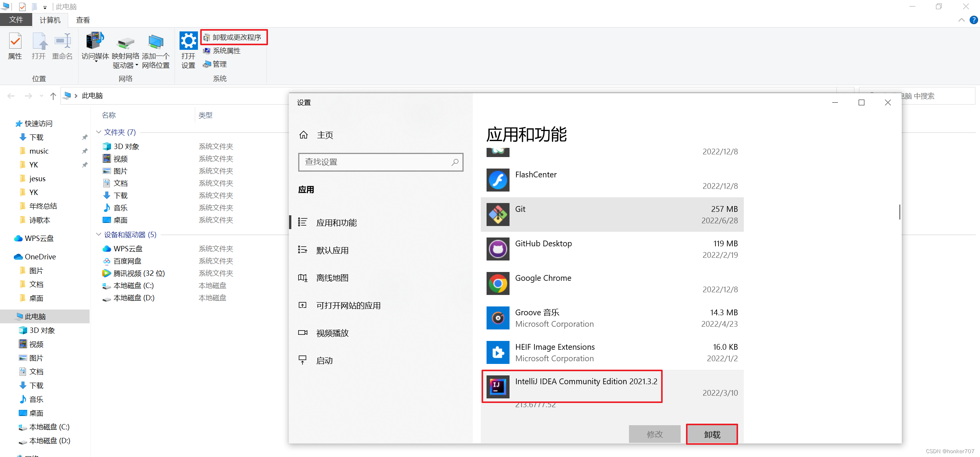Click the Home icon in Settings sidebar
The width and height of the screenshot is (980, 457).
[304, 135]
